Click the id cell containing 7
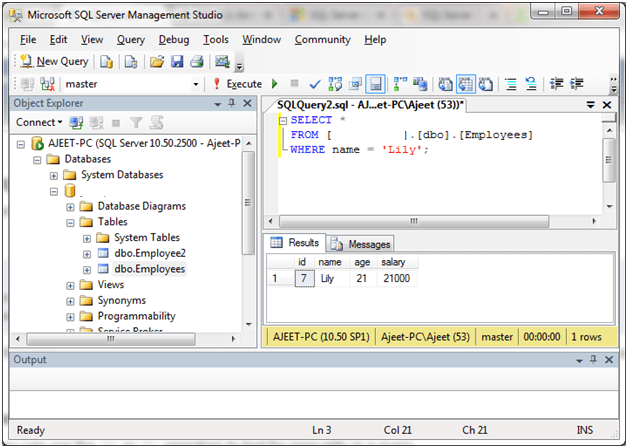 pyautogui.click(x=302, y=279)
